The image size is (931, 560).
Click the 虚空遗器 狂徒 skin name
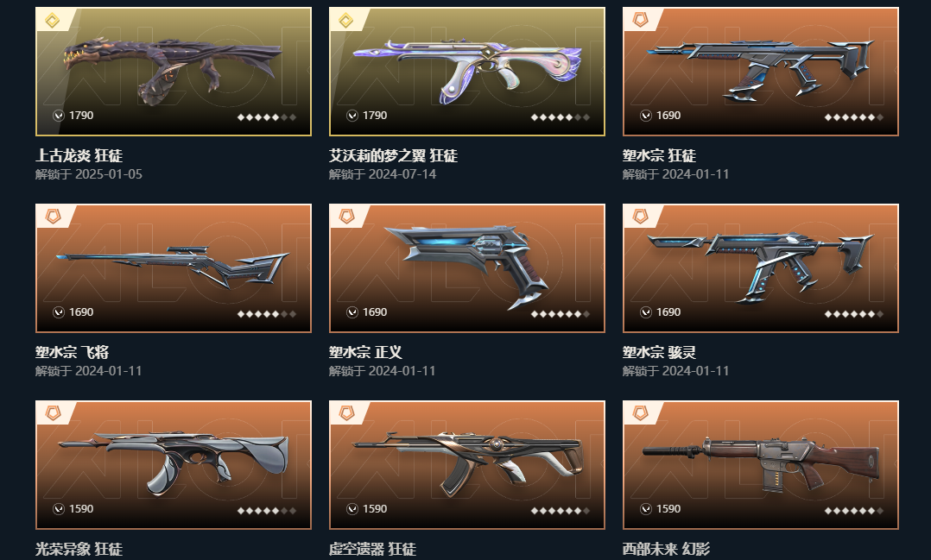pyautogui.click(x=373, y=549)
